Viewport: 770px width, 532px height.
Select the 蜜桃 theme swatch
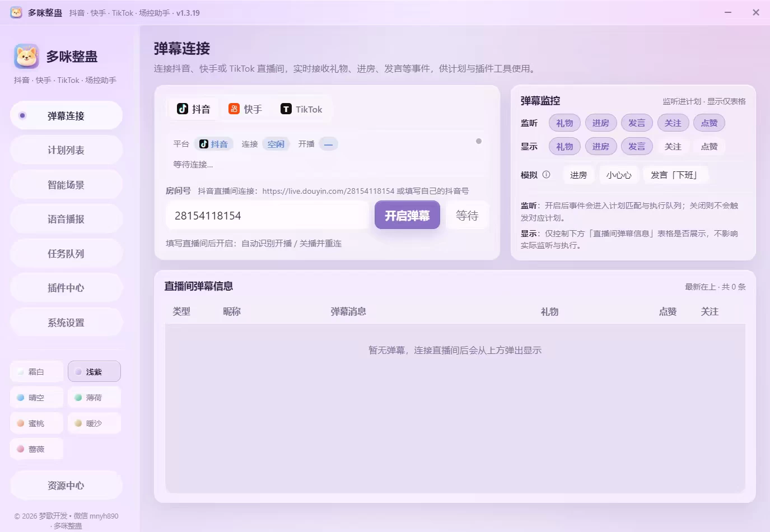pos(36,423)
